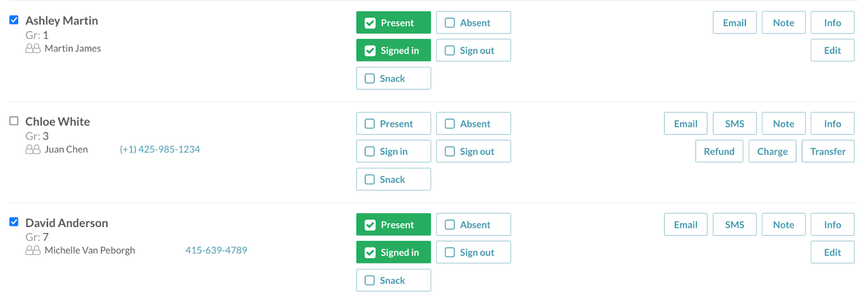Open Info for David Anderson
The width and height of the screenshot is (868, 303).
pyautogui.click(x=832, y=225)
